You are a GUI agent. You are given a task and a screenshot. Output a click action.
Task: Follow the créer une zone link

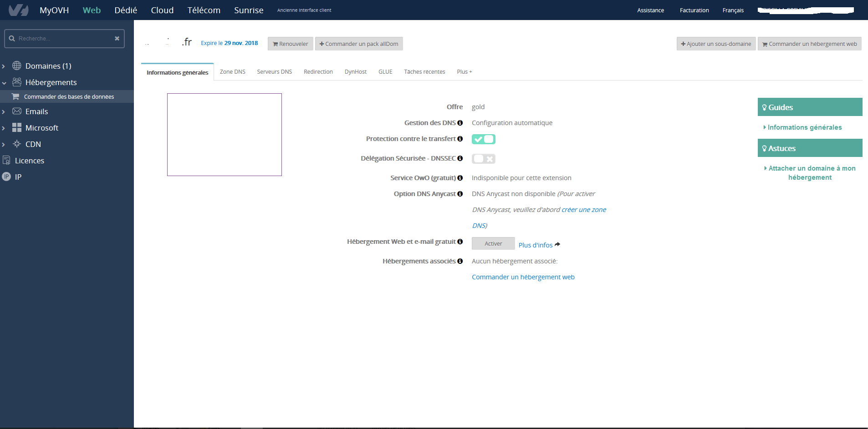pyautogui.click(x=584, y=210)
